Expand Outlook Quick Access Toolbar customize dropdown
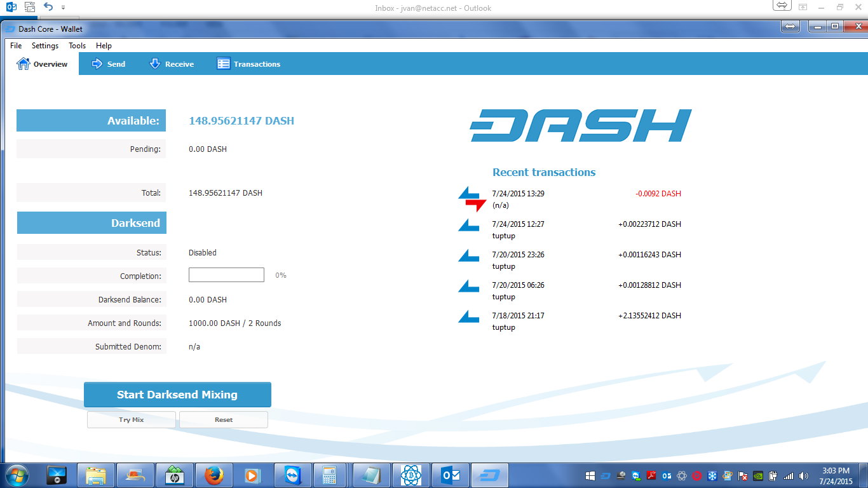Screen dimensions: 868x488 (63, 8)
